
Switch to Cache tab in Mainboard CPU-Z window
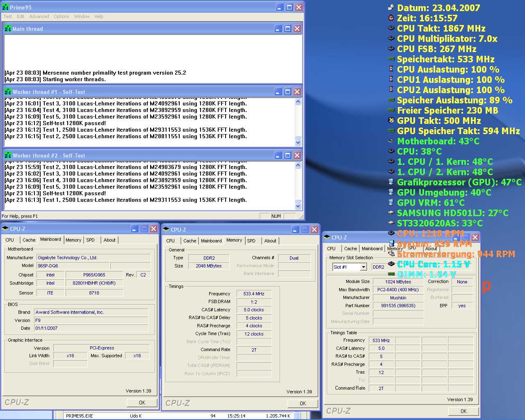click(x=29, y=240)
